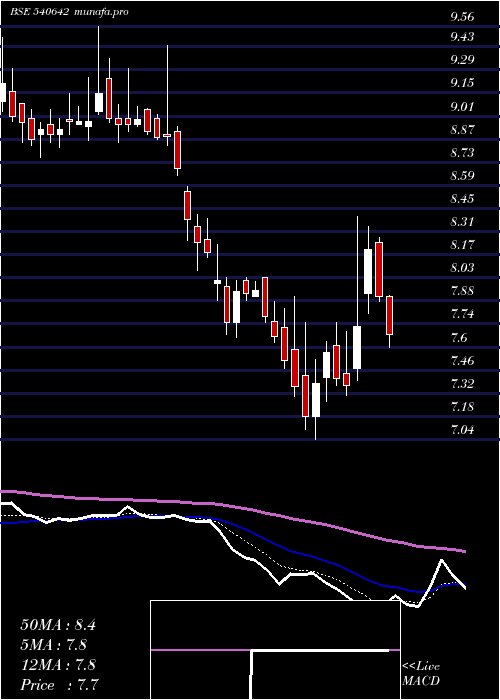
Task: Click the 9.56 price axis label
Action: (x=462, y=17)
